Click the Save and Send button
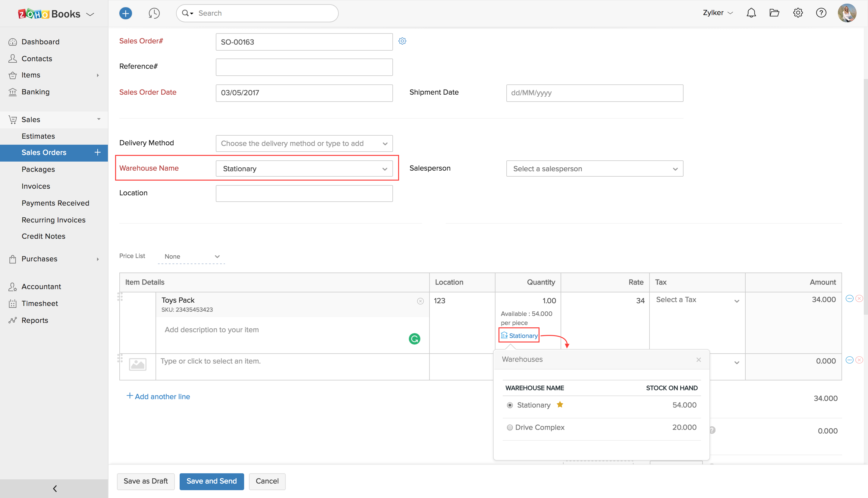868x498 pixels. 211,481
